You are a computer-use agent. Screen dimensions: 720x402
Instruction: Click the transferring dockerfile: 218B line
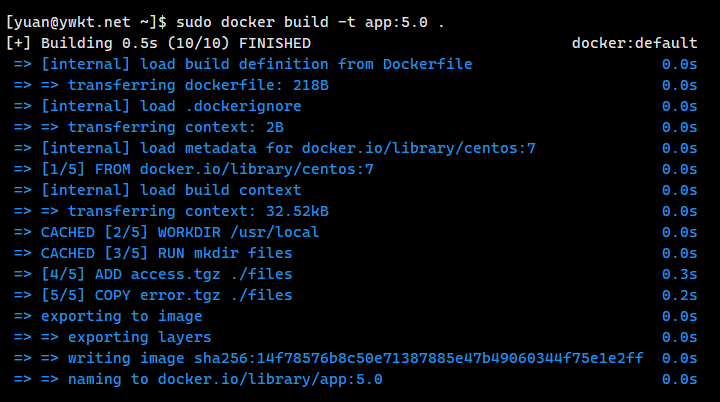(171, 85)
